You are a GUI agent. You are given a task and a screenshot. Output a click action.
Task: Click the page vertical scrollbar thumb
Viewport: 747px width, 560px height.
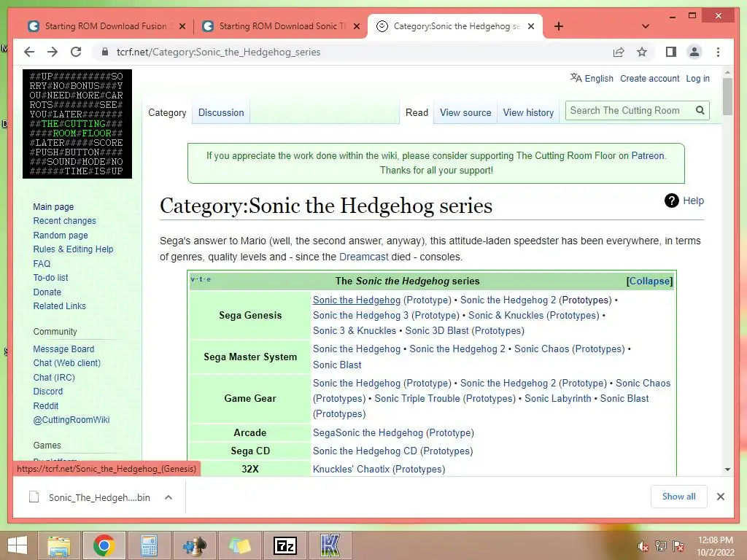[x=727, y=96]
